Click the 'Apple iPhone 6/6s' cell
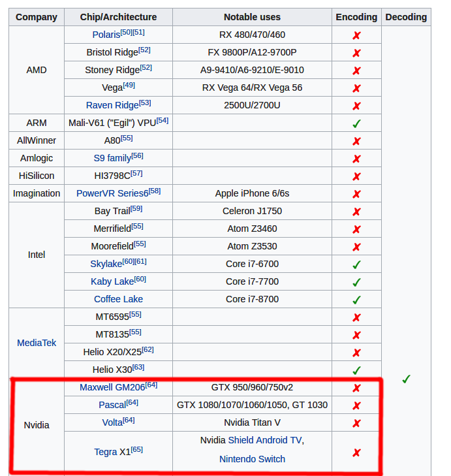Image resolution: width=451 pixels, height=476 pixels. coord(252,193)
